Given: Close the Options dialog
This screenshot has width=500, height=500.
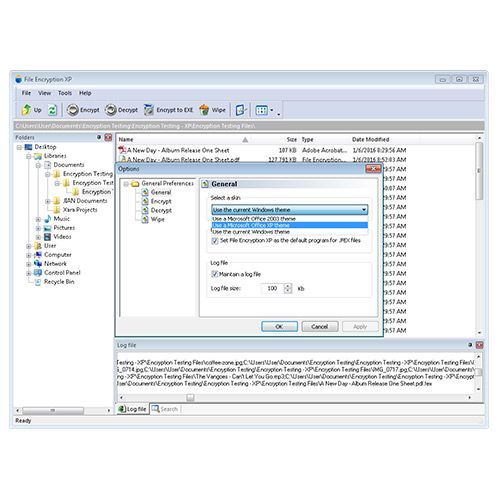Looking at the screenshot, I should (373, 169).
